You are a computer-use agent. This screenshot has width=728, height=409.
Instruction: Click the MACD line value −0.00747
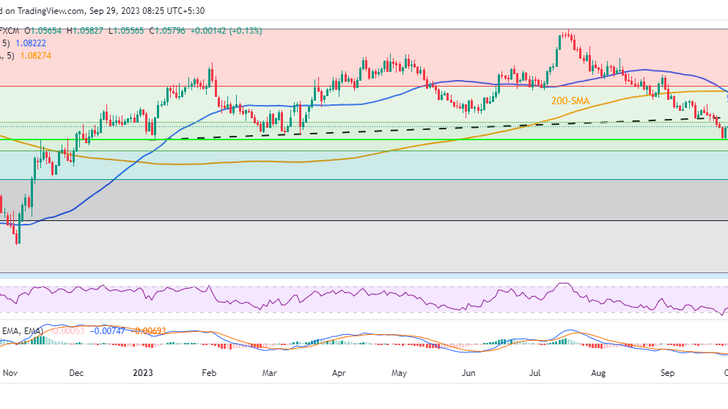107,331
